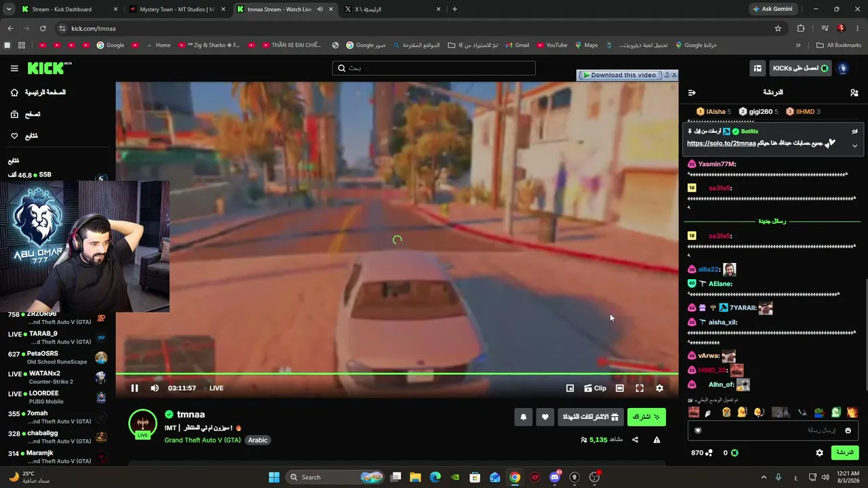Expand the tab search dropdown
This screenshot has height=488, width=868.
coord(8,9)
